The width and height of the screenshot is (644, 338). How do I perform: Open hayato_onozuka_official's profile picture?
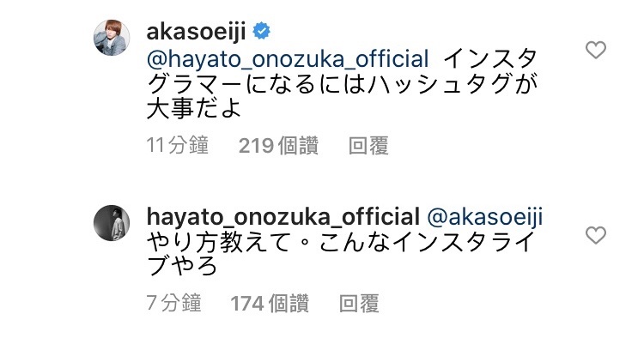(112, 223)
